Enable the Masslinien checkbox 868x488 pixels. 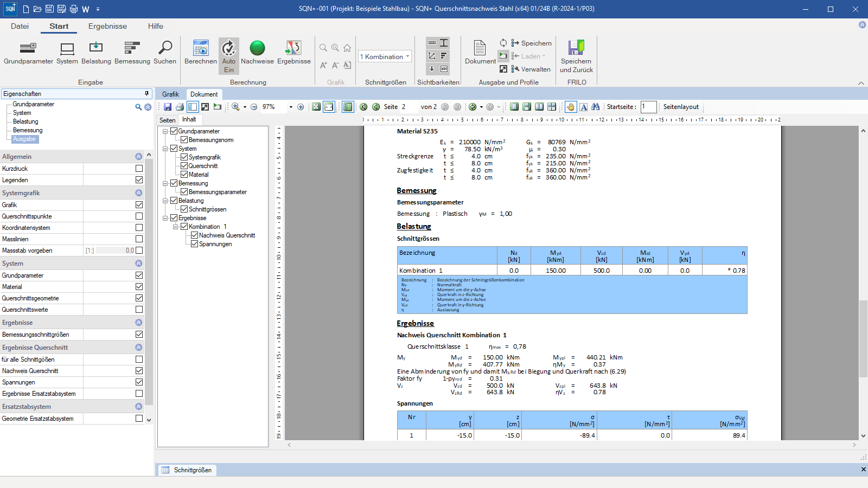139,239
